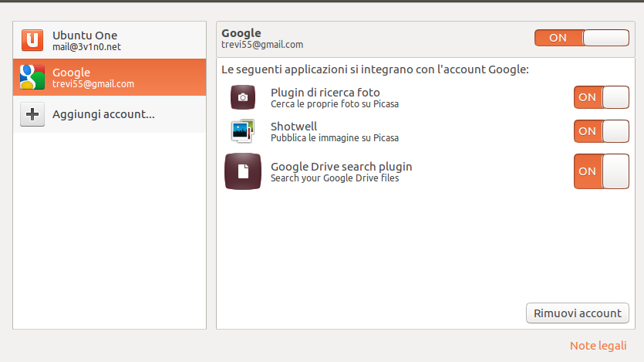Viewport: 644px width, 362px height.
Task: Open the Note legali link
Action: (598, 346)
